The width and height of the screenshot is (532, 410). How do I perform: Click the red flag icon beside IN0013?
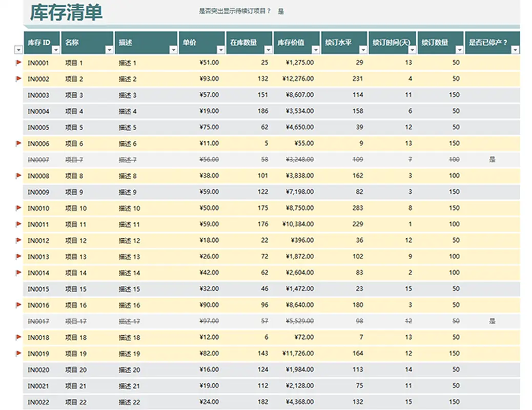pos(18,256)
